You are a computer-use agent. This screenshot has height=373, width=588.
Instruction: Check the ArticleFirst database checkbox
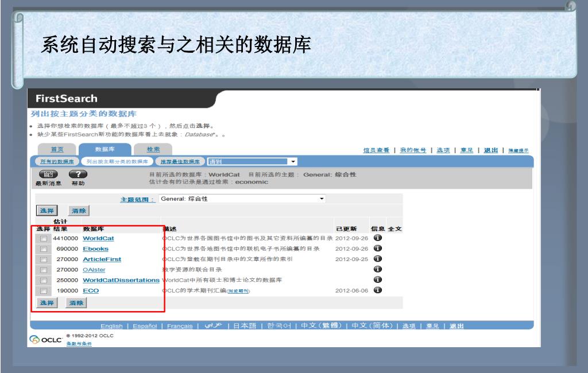click(x=44, y=260)
